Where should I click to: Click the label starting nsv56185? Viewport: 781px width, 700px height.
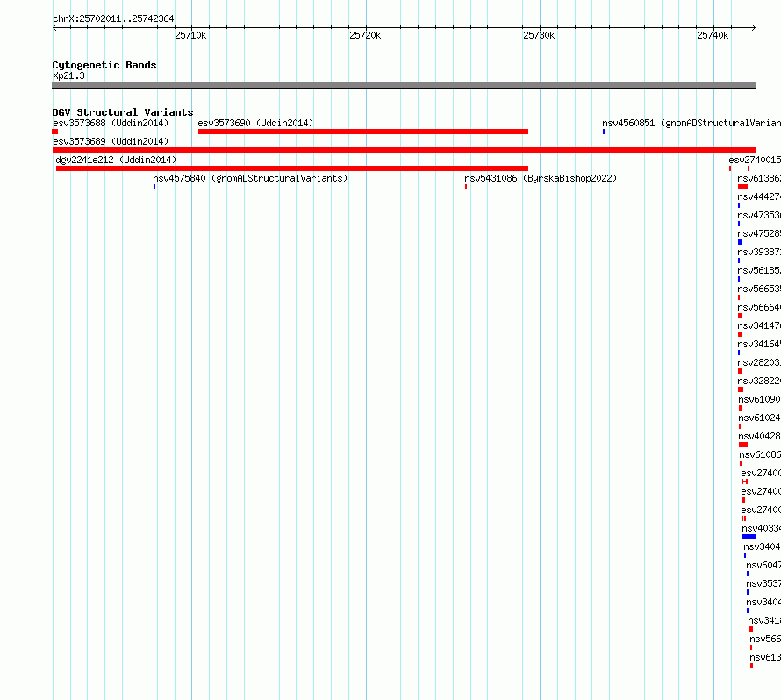click(x=759, y=270)
